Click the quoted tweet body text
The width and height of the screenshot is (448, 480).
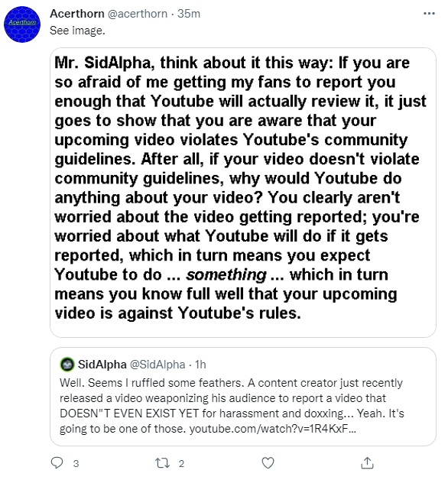click(x=232, y=406)
